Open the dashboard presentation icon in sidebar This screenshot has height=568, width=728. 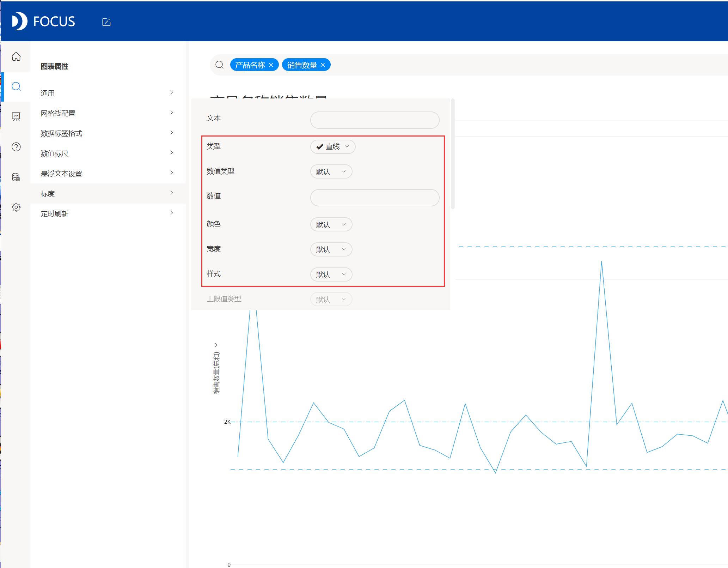point(16,117)
